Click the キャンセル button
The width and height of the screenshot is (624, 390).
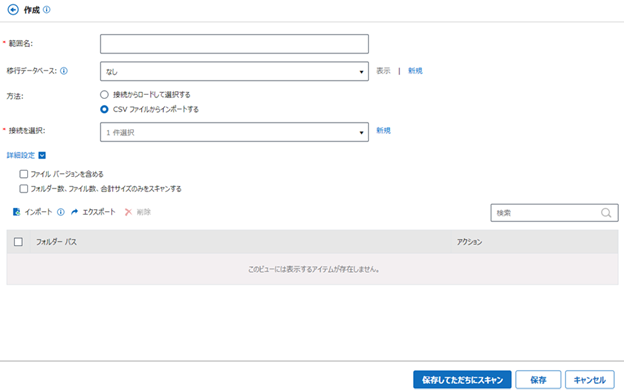pos(589,380)
